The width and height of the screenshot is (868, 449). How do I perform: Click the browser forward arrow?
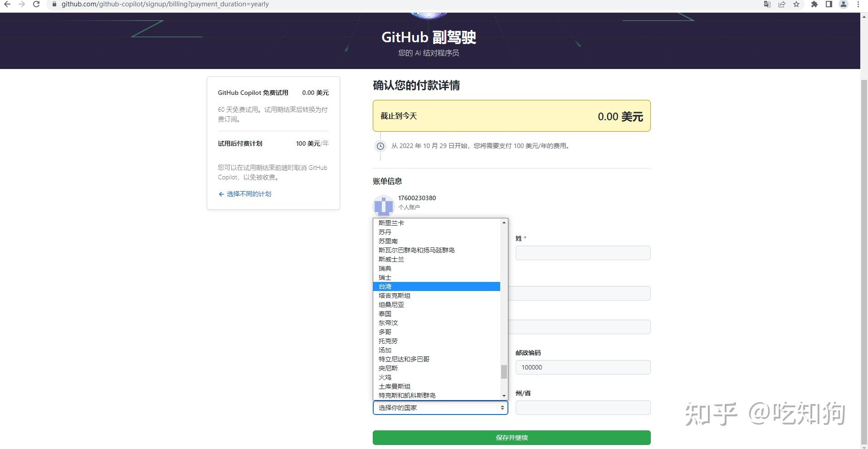point(22,4)
